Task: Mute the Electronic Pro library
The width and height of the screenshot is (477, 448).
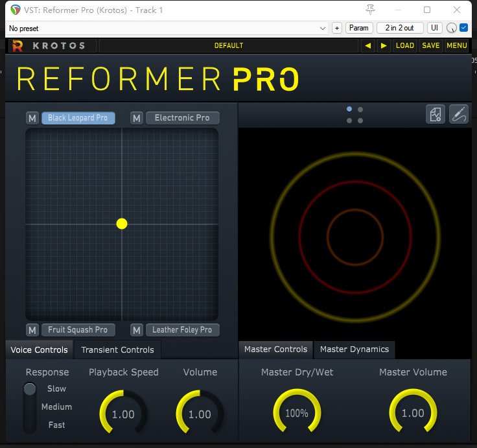Action: click(137, 118)
